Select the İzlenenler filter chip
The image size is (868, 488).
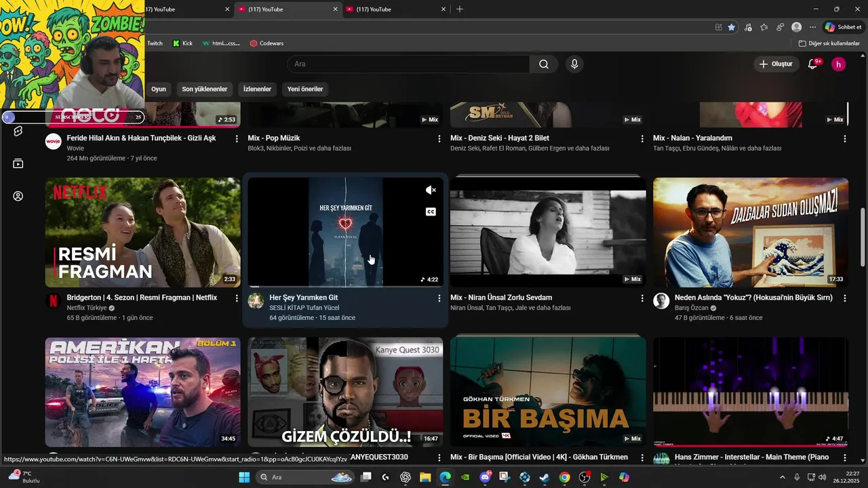pyautogui.click(x=258, y=89)
